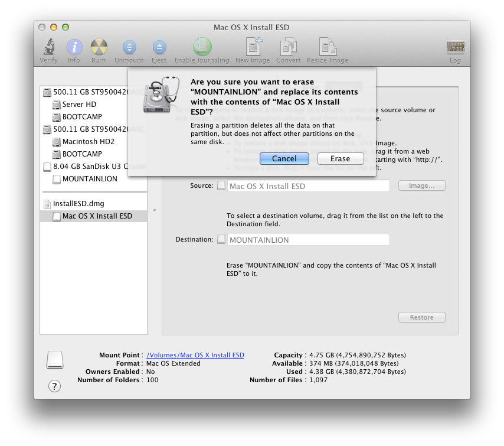The width and height of the screenshot is (504, 446).
Task: Select MOUNTAINLION volume in disk list
Action: point(89,179)
